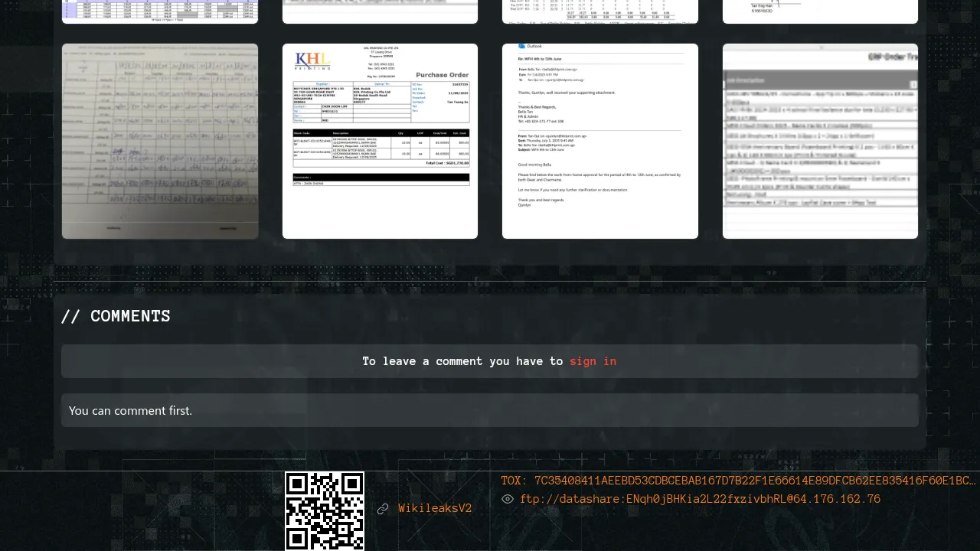Open the top-row numeric table thumbnail

[x=600, y=11]
